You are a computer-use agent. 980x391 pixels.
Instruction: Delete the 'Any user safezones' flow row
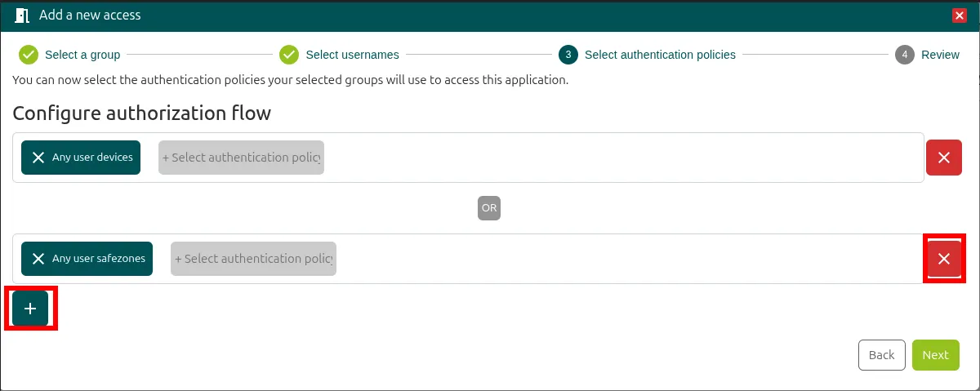944,259
